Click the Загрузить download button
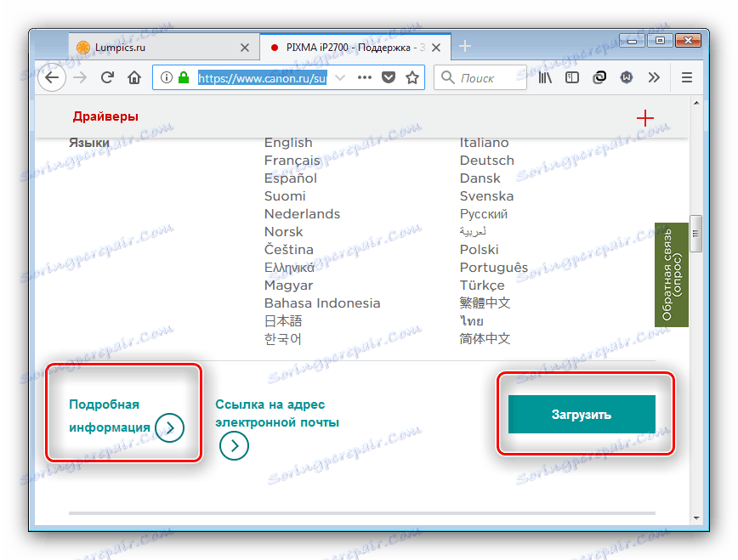 582,414
